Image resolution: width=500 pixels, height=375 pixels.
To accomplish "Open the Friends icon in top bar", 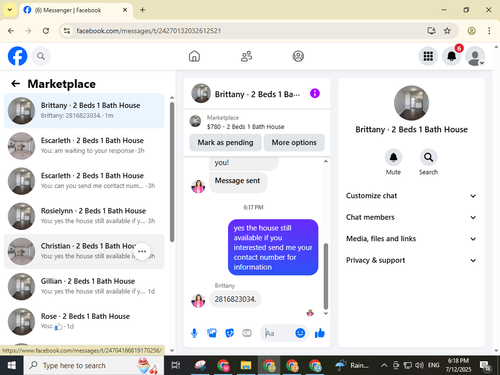I will click(x=246, y=56).
